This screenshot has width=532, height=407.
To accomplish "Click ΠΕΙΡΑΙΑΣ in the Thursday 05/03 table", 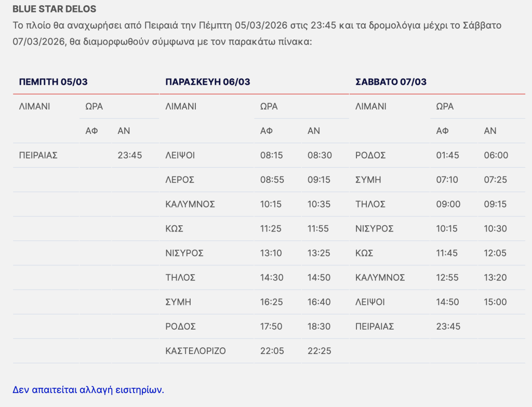I will click(38, 155).
